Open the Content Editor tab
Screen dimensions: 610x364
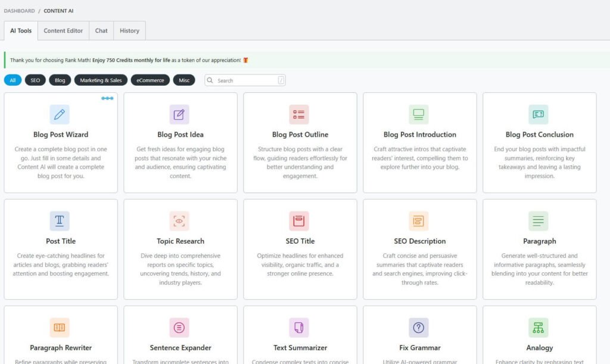(x=63, y=31)
